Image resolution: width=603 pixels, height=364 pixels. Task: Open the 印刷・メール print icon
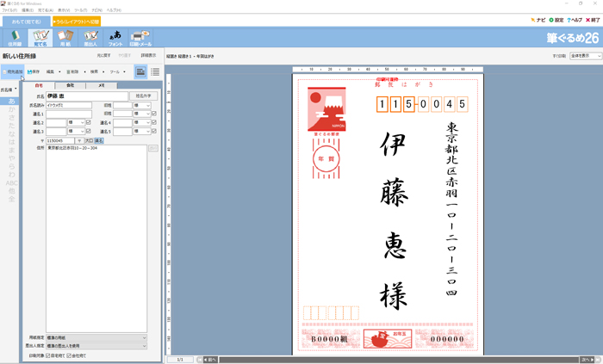(140, 37)
